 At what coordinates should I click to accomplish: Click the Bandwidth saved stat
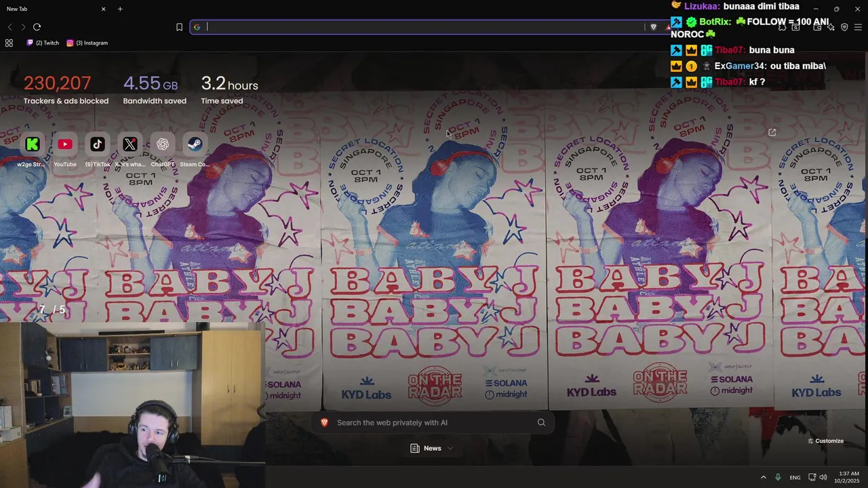click(155, 89)
